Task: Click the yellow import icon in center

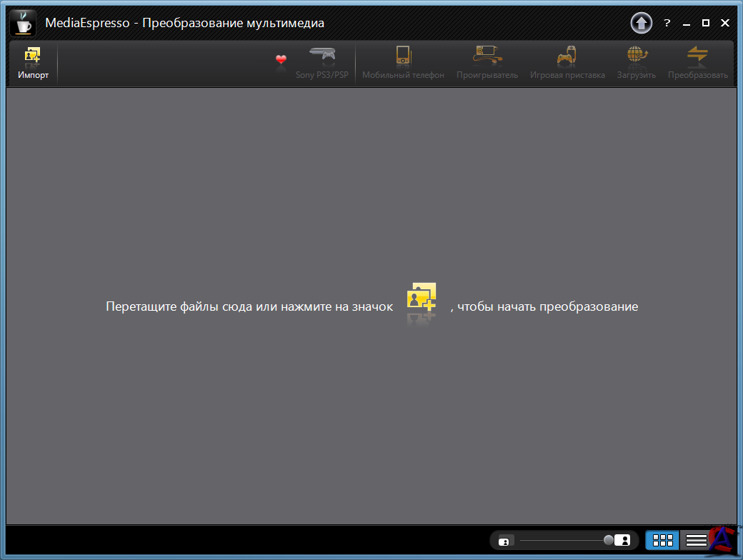Action: (x=422, y=296)
